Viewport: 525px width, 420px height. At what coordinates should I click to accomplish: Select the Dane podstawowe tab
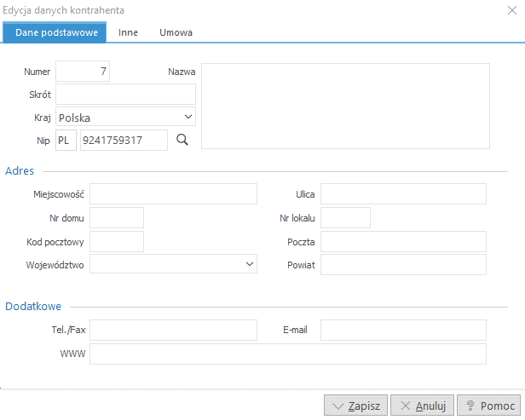click(x=55, y=32)
